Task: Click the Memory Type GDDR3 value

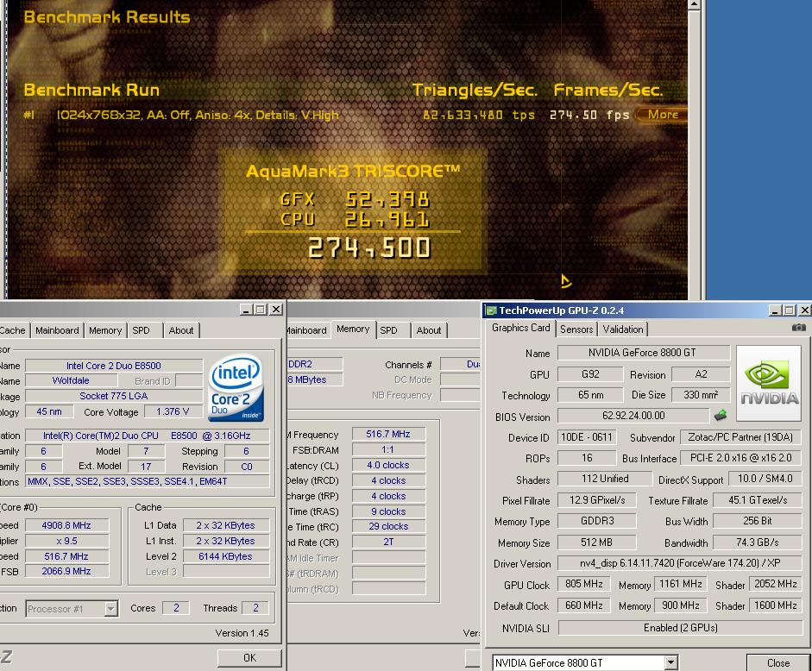Action: 596,521
